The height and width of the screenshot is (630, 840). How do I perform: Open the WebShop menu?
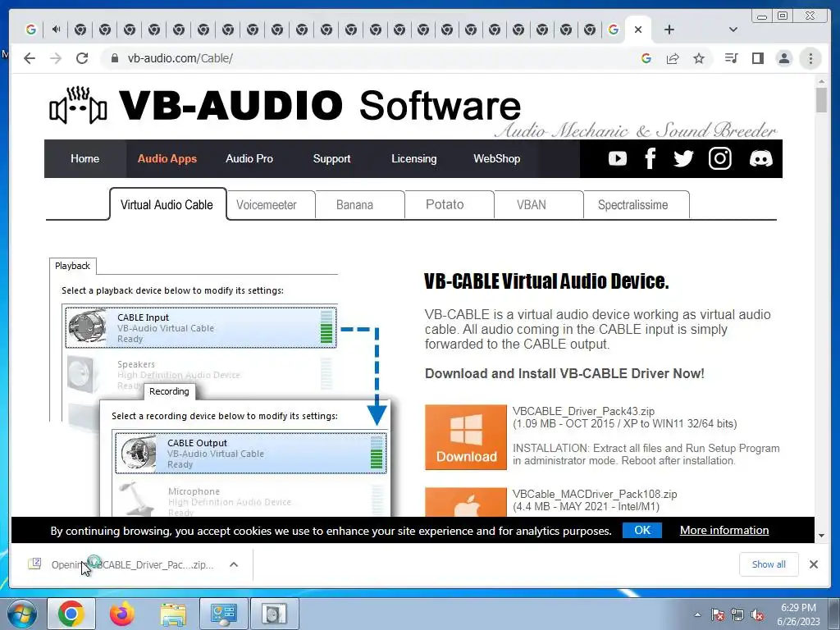[496, 158]
